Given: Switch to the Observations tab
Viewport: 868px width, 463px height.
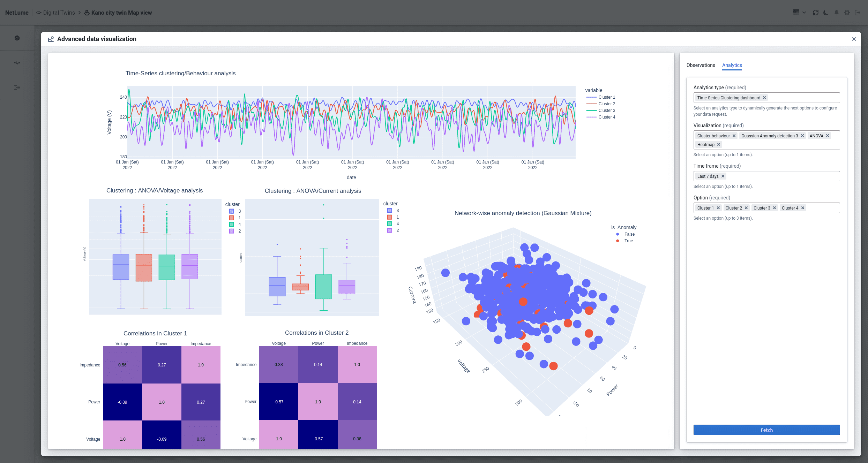Looking at the screenshot, I should pos(701,65).
